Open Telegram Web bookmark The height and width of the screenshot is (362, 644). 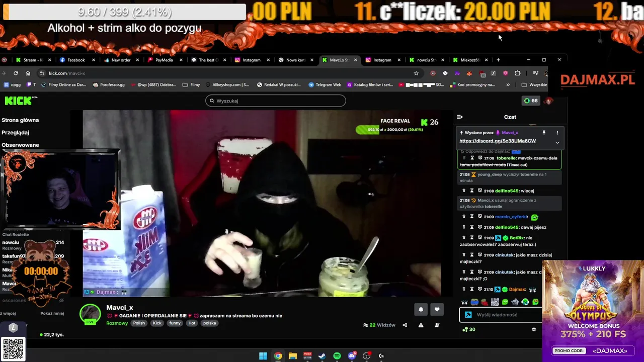(325, 84)
